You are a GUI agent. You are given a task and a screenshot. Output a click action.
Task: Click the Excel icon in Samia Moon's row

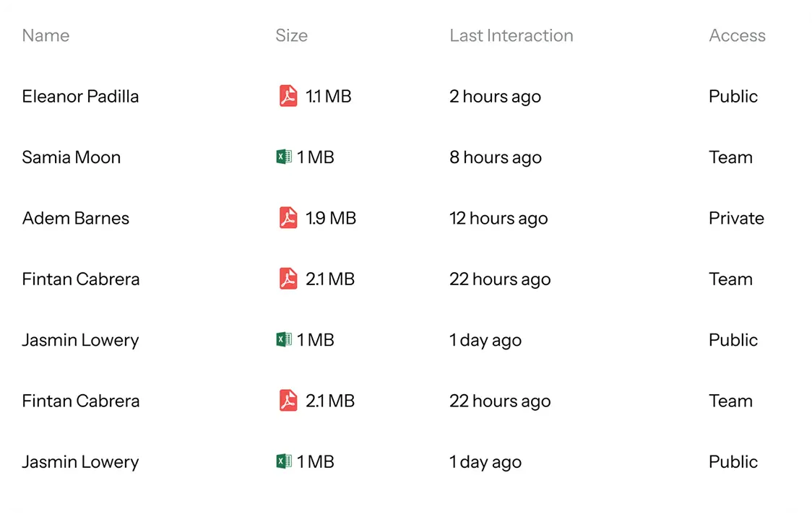284,157
